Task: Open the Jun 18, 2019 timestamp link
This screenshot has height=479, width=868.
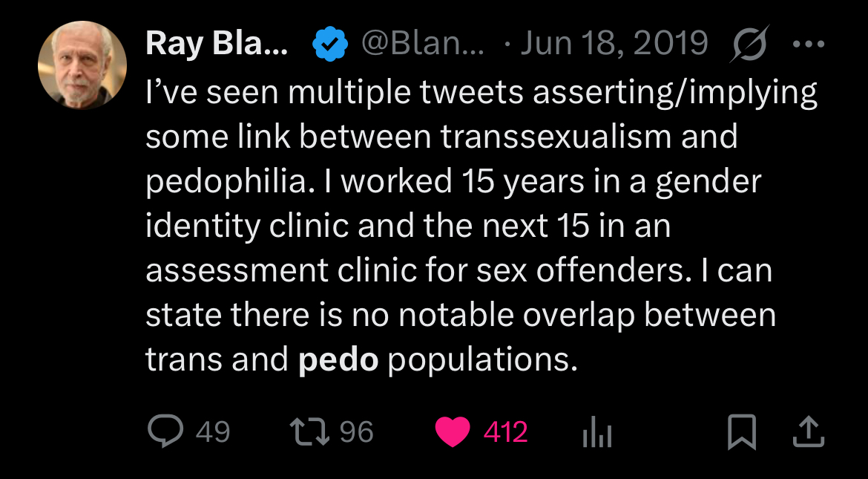Action: (x=614, y=43)
